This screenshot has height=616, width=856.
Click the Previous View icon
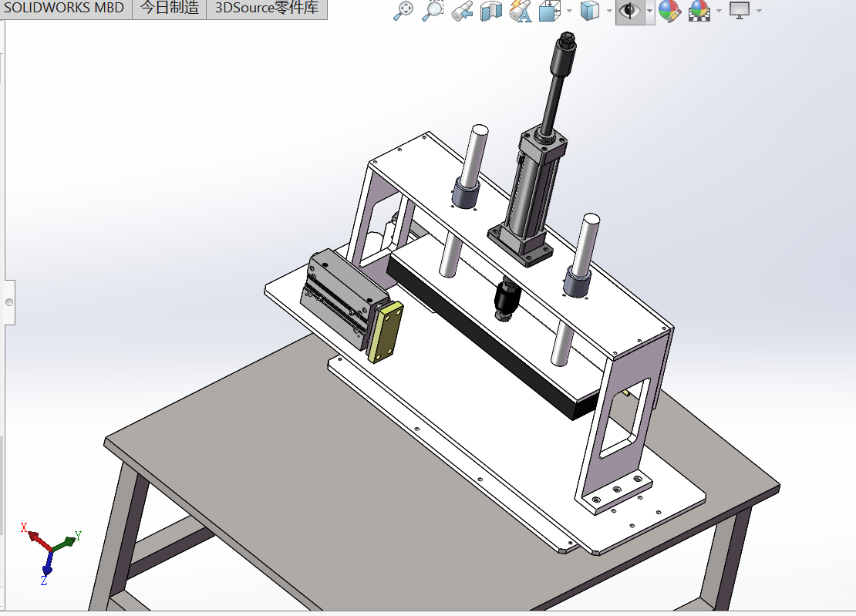[x=461, y=12]
